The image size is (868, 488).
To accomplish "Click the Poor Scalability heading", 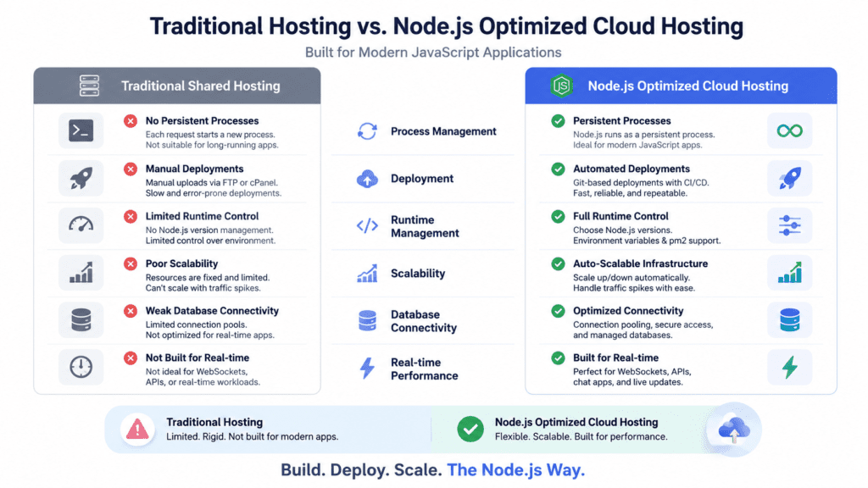I will 181,263.
